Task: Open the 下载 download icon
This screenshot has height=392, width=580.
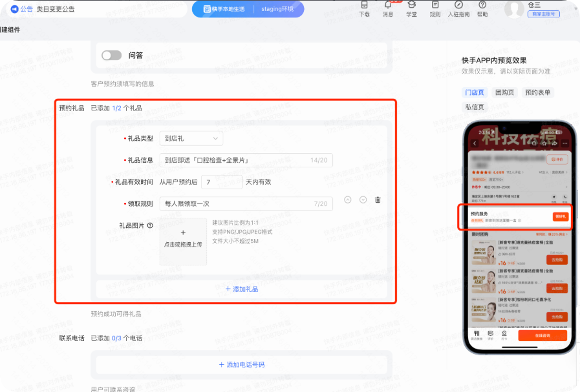Action: point(364,5)
